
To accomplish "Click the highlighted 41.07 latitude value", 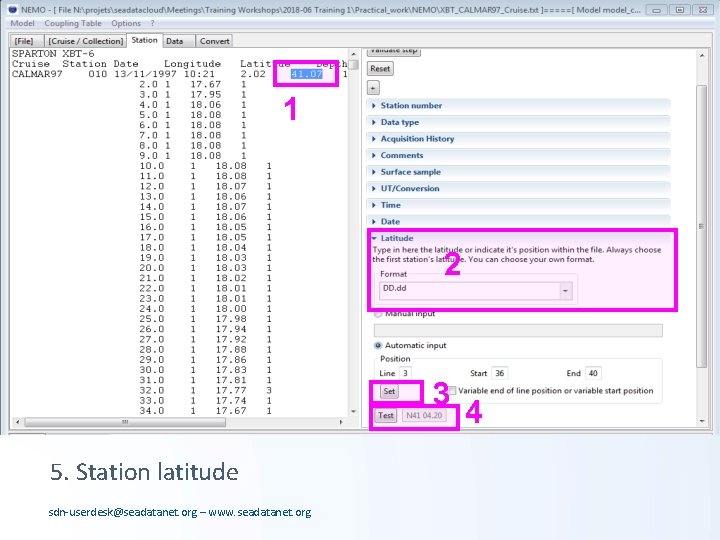I will (307, 74).
